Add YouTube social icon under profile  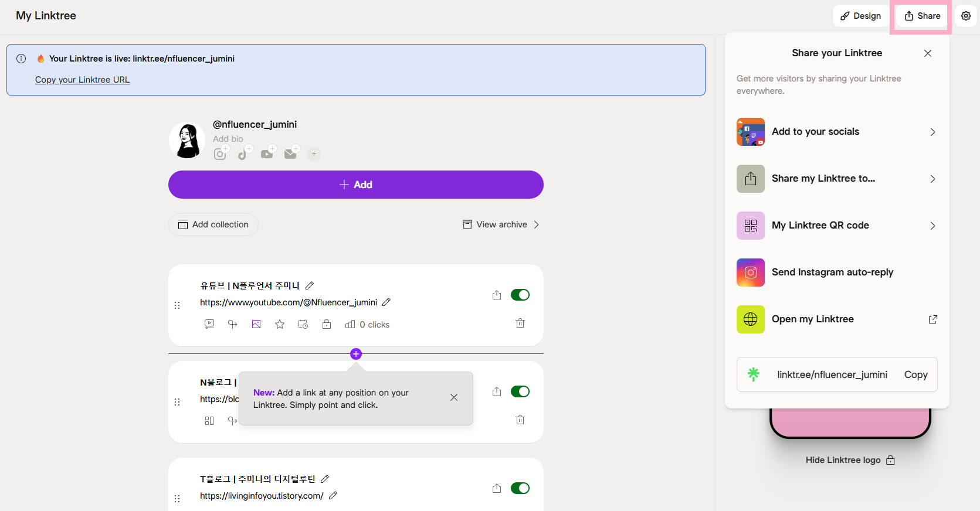coord(267,154)
